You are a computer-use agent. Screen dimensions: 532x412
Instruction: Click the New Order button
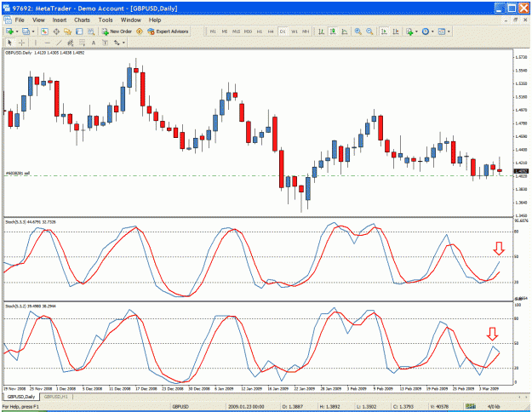pos(117,31)
